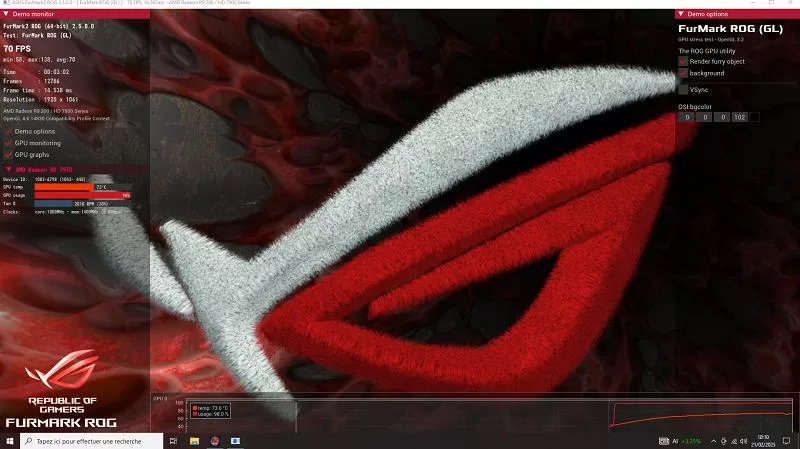Image resolution: width=800 pixels, height=449 pixels.
Task: Uncheck Render furry object
Action: 683,61
